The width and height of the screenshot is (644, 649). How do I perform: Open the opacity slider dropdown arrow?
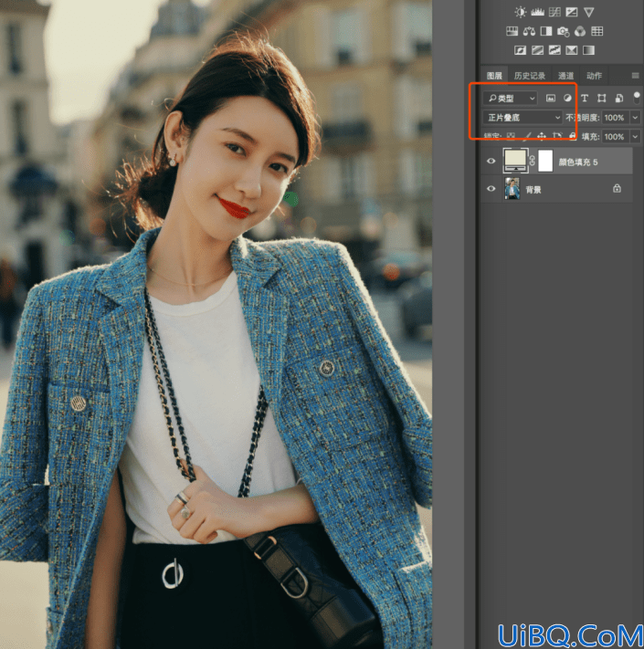635,118
